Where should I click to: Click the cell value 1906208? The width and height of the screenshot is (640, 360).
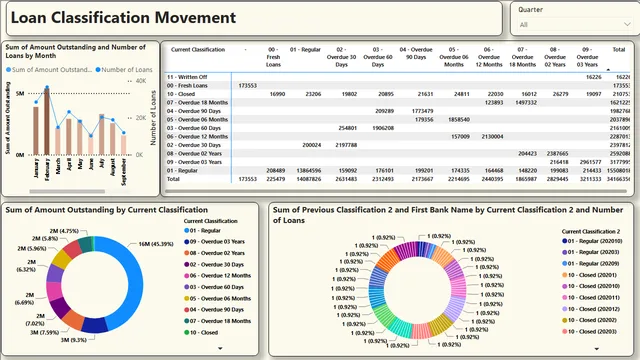click(383, 128)
